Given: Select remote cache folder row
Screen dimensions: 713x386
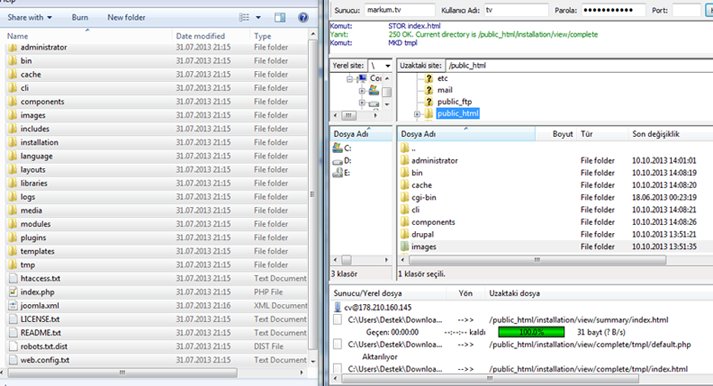Looking at the screenshot, I should pos(556,185).
